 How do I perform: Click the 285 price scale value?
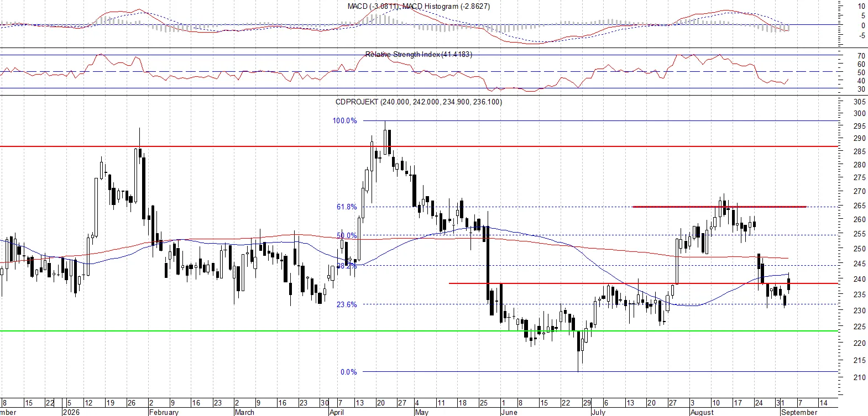[x=860, y=151]
